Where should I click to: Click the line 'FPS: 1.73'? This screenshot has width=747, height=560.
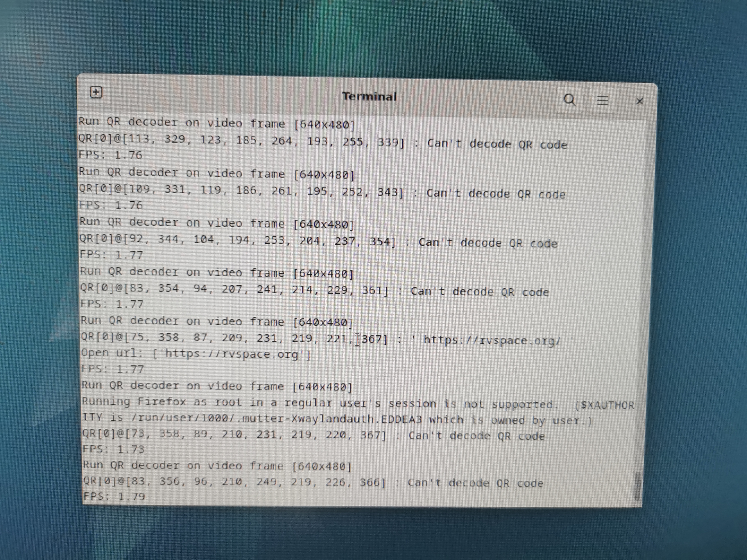[113, 449]
